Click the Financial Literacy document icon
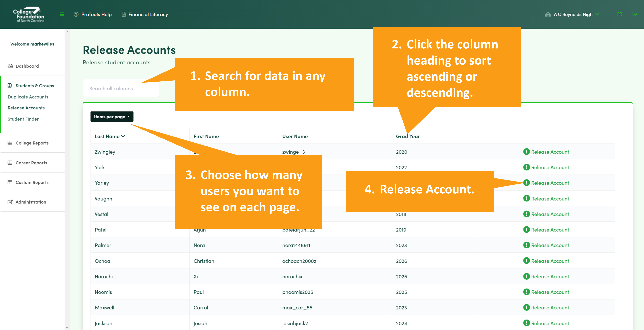Image resolution: width=644 pixels, height=330 pixels. (x=124, y=15)
